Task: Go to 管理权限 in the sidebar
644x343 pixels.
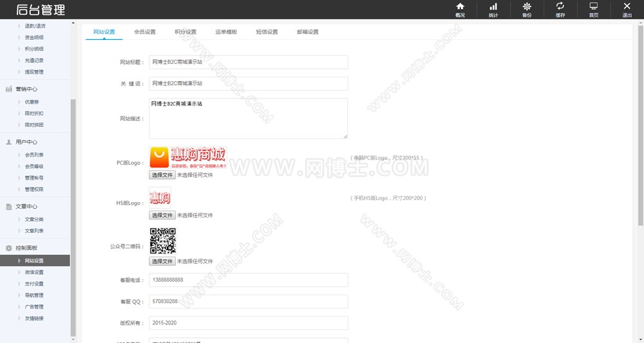Action: click(35, 189)
